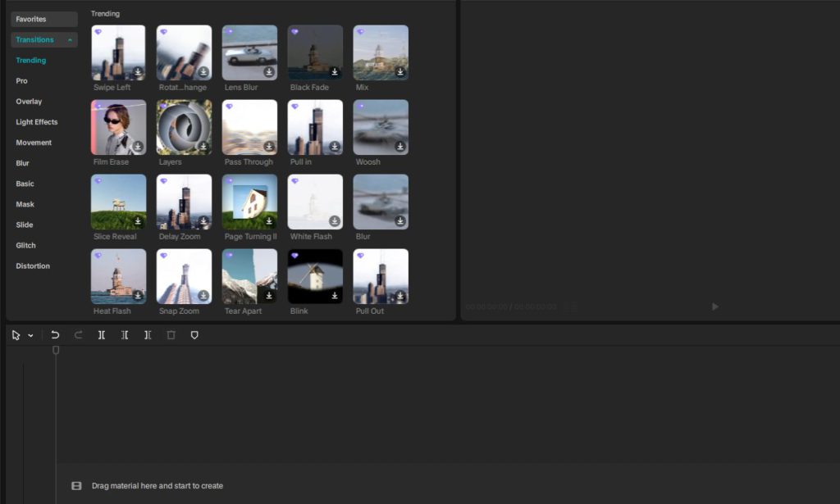Select the Pro transitions category
This screenshot has width=840, height=504.
(x=22, y=81)
